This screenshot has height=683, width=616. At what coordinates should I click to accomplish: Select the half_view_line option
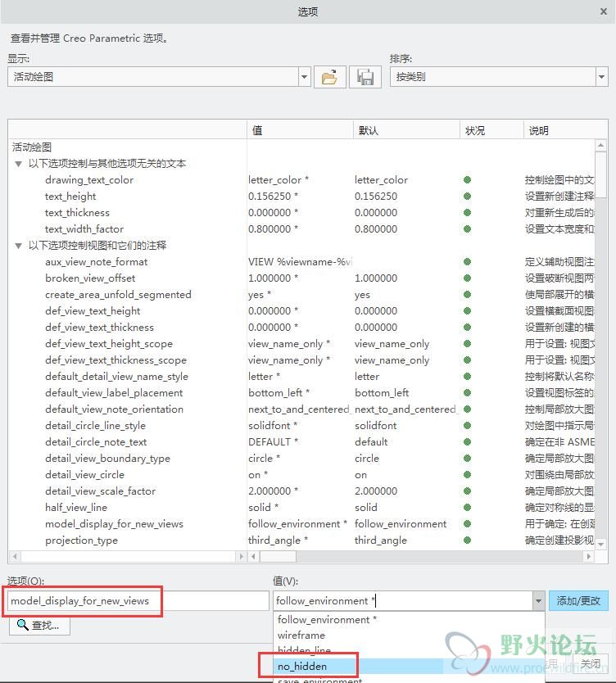(76, 508)
